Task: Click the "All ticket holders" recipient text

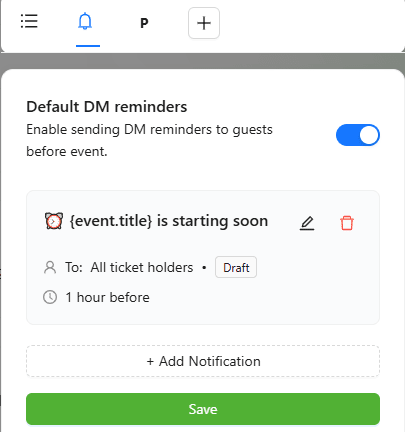Action: [142, 267]
